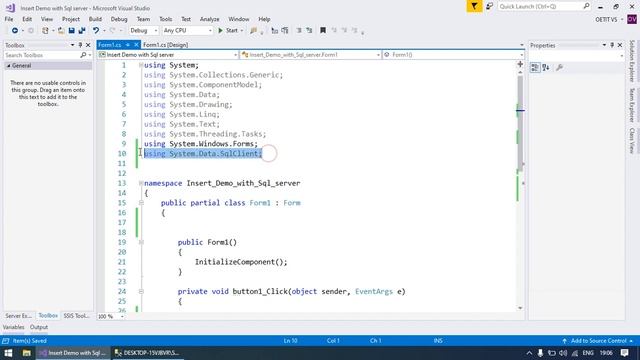Screen dimensions: 640x360
Task: Open the Build menu
Action: point(95,19)
